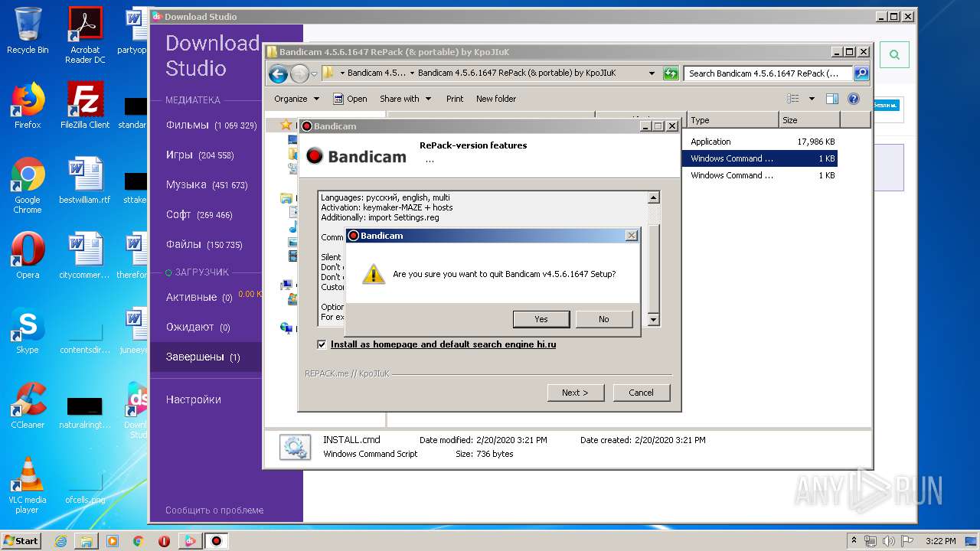Open Download Studio taskbar icon
The width and height of the screenshot is (980, 551).
pyautogui.click(x=190, y=541)
